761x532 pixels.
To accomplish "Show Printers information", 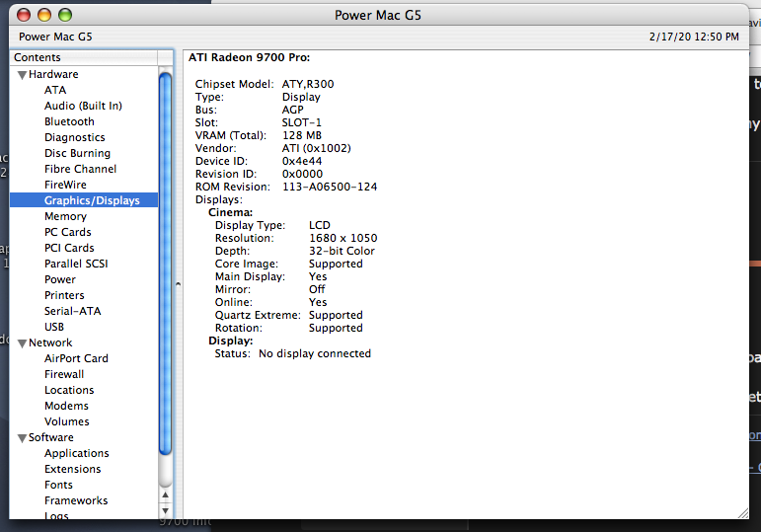I will coord(64,295).
